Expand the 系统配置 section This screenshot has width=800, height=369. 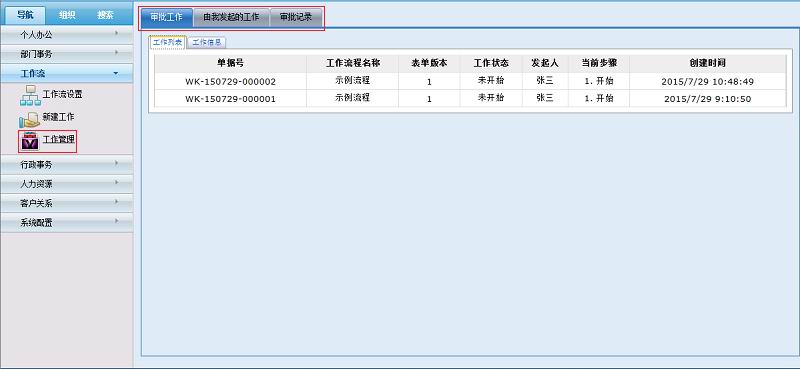(67, 223)
